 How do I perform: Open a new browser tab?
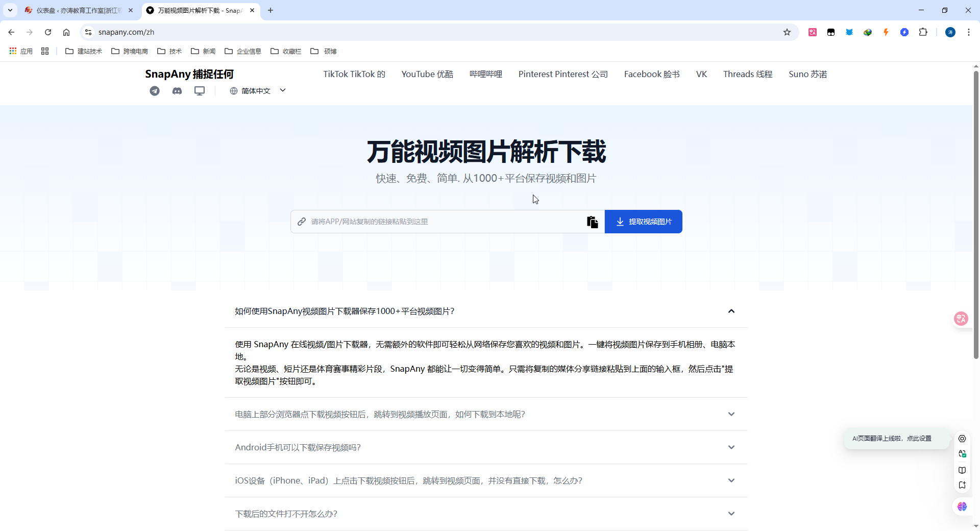point(271,10)
